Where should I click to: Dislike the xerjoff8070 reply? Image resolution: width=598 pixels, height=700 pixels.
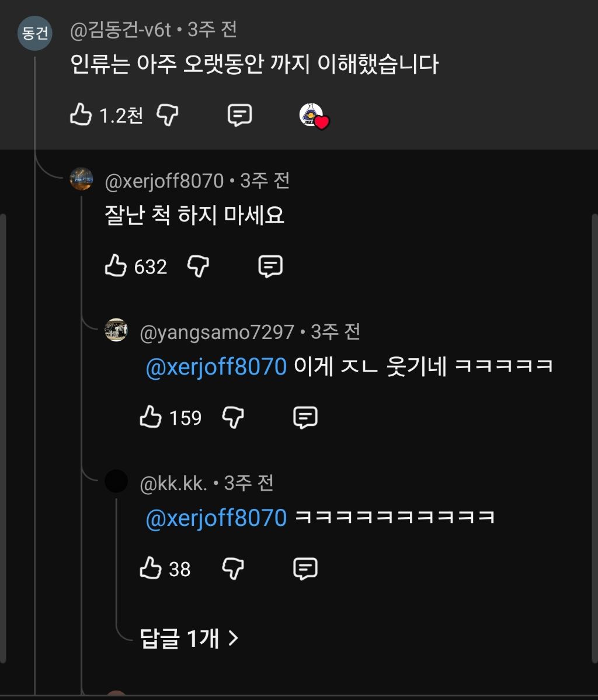tap(199, 266)
